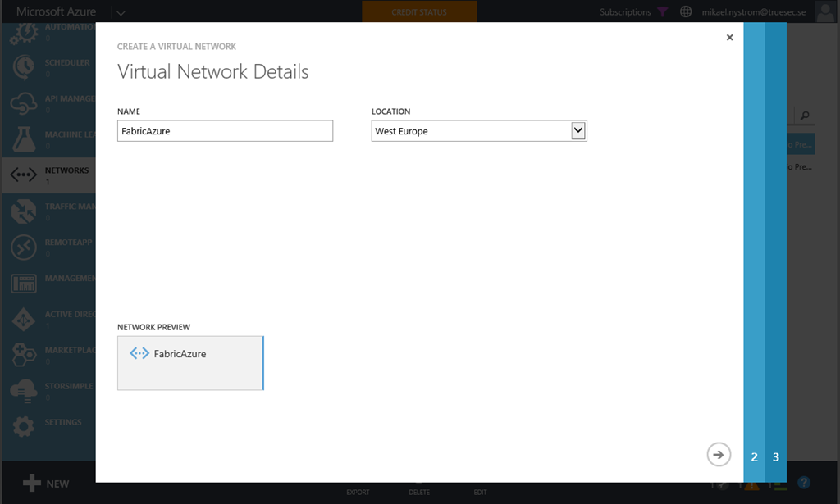The width and height of the screenshot is (840, 504).
Task: Expand the Location dropdown arrow
Action: (x=578, y=131)
